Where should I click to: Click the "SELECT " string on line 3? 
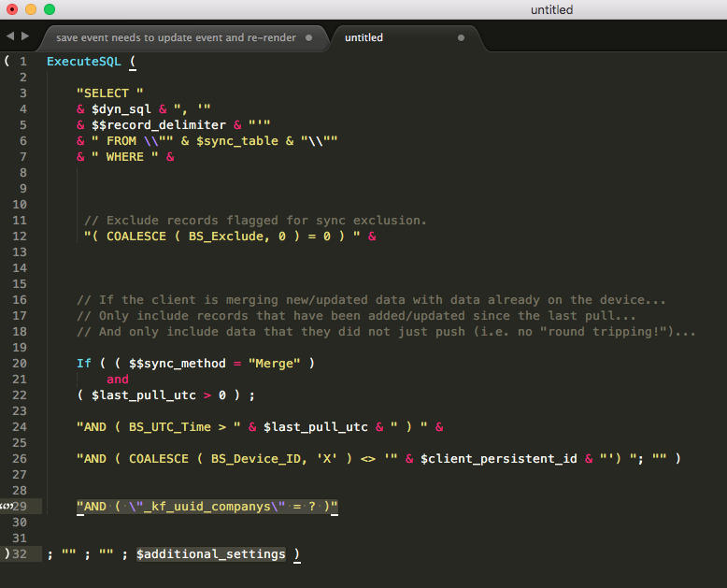pyautogui.click(x=110, y=93)
